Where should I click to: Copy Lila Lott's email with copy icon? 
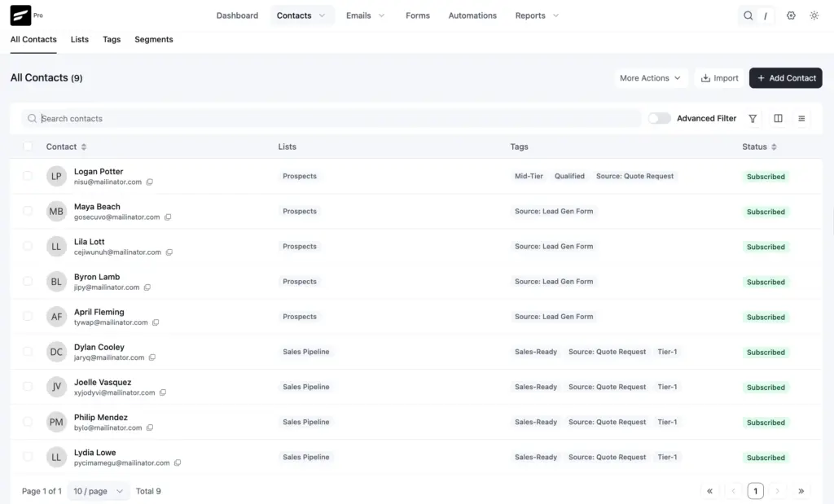point(169,252)
